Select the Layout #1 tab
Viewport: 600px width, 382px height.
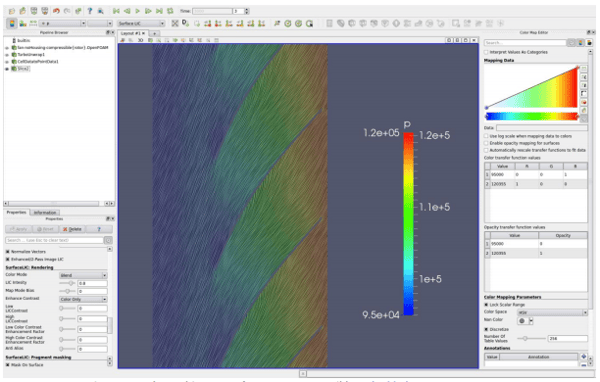[x=132, y=33]
